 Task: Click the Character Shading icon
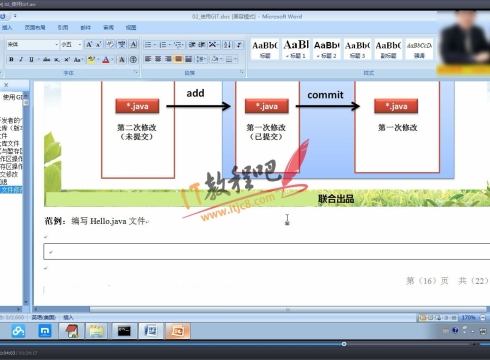tap(122, 60)
